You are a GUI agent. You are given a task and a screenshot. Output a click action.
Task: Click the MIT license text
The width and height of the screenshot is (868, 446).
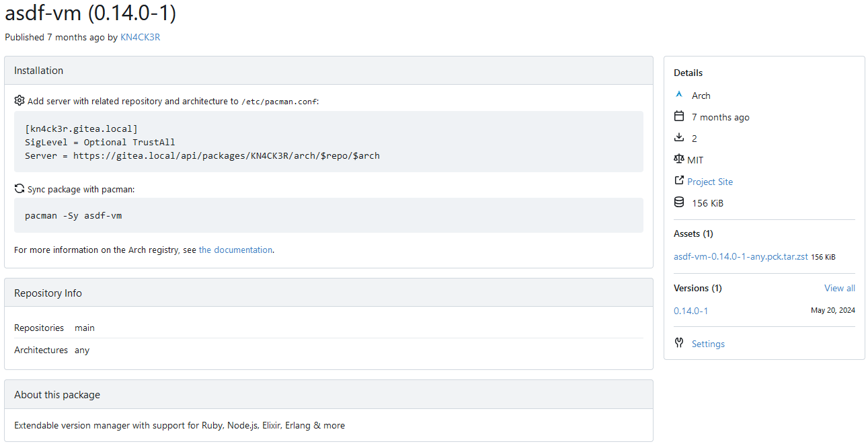pos(695,160)
